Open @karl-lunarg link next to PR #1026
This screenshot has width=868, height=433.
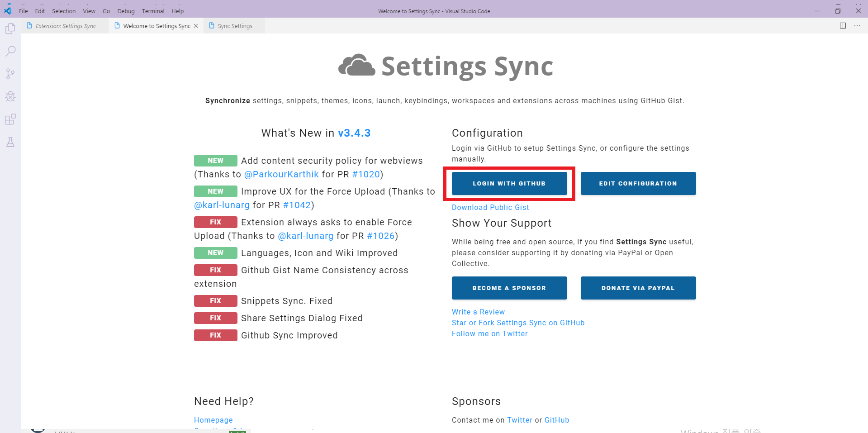[305, 236]
